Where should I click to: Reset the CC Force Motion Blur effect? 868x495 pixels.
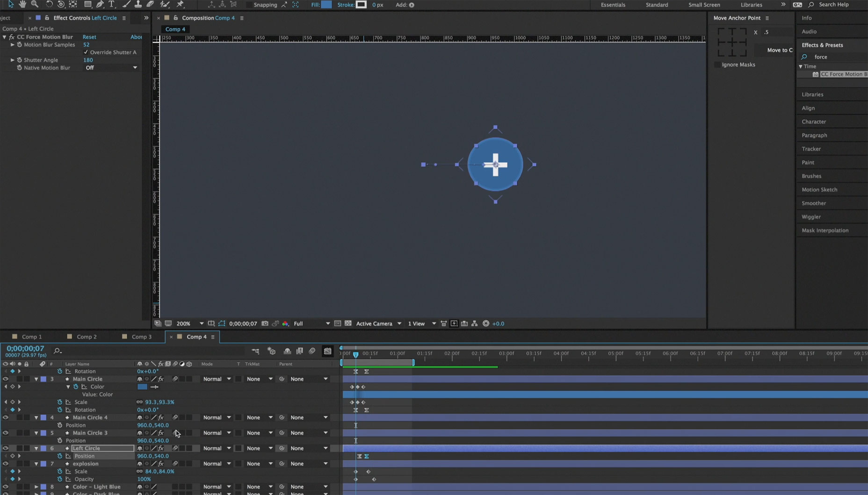pos(89,37)
